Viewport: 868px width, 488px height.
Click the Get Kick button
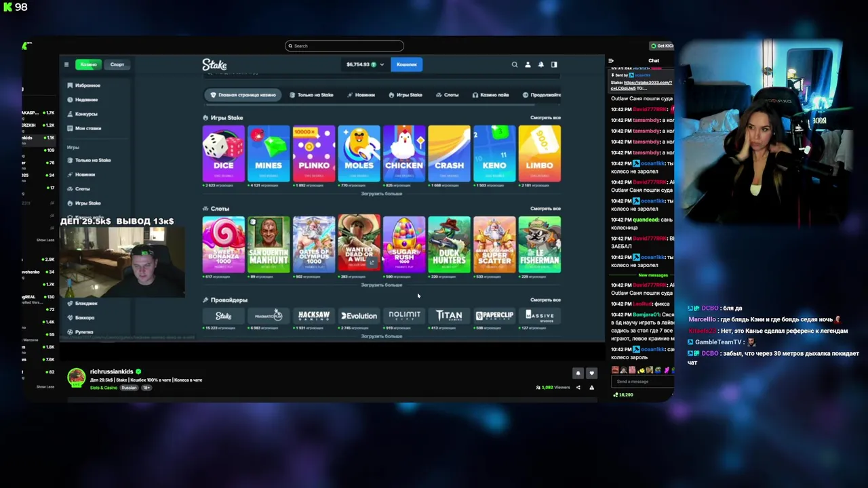click(x=662, y=46)
